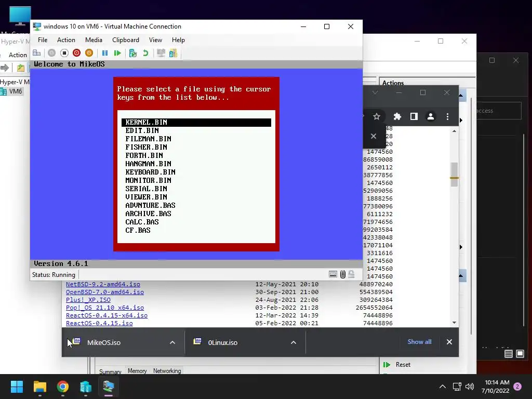Open the Windows Start menu
532x399 pixels.
[17, 387]
